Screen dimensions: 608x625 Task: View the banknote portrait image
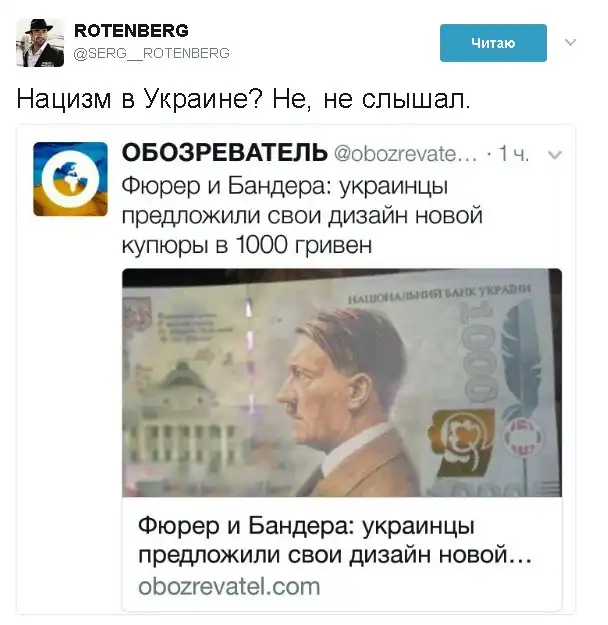click(x=342, y=383)
